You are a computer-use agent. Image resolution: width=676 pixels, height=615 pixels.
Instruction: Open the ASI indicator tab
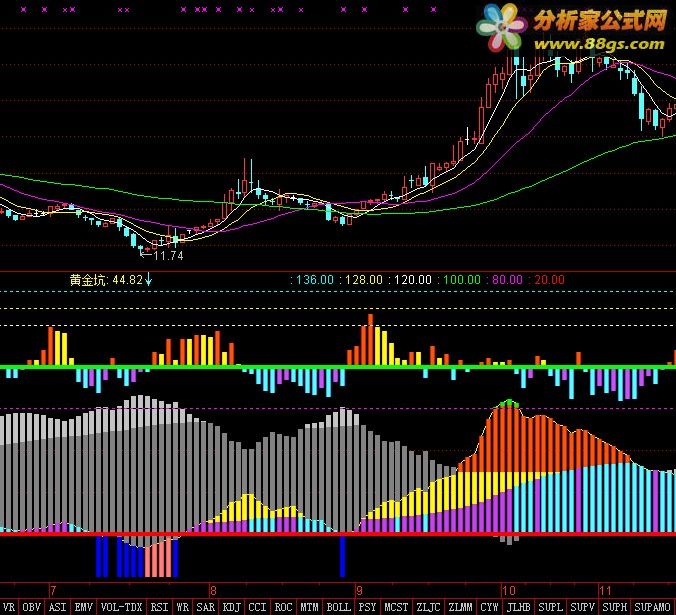57,607
